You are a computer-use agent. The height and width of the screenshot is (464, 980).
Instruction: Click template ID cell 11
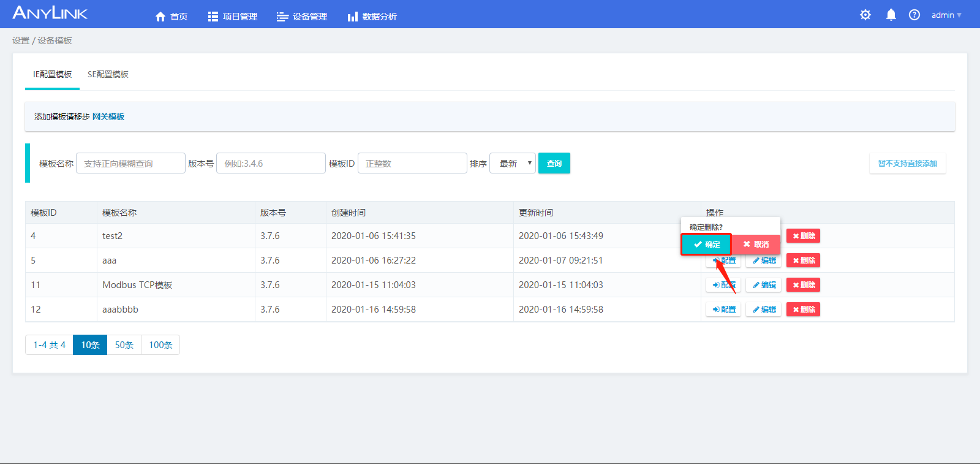(x=61, y=285)
